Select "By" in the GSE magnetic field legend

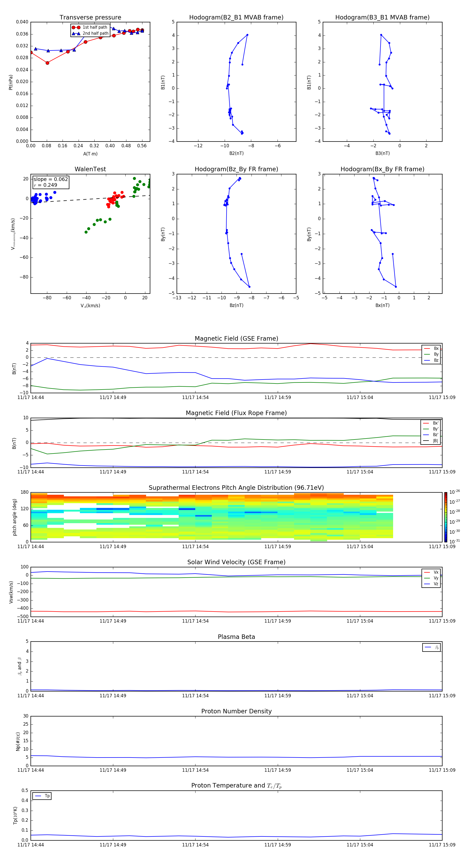click(x=431, y=354)
